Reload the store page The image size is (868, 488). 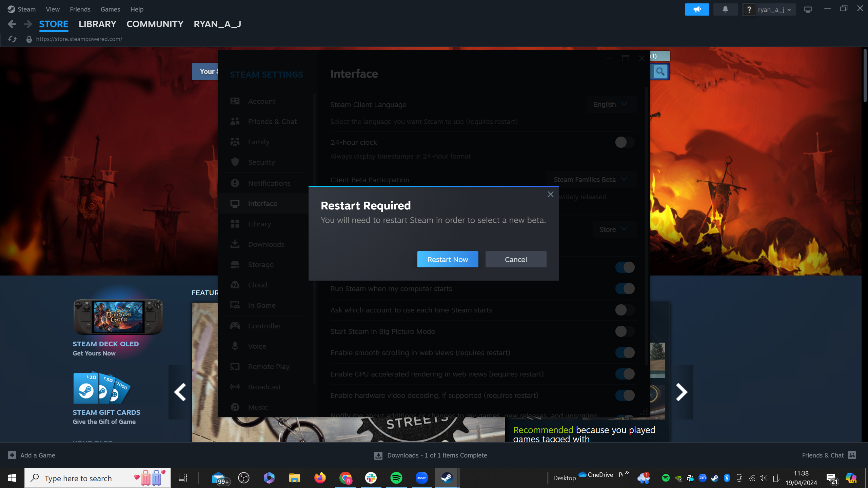coord(13,39)
